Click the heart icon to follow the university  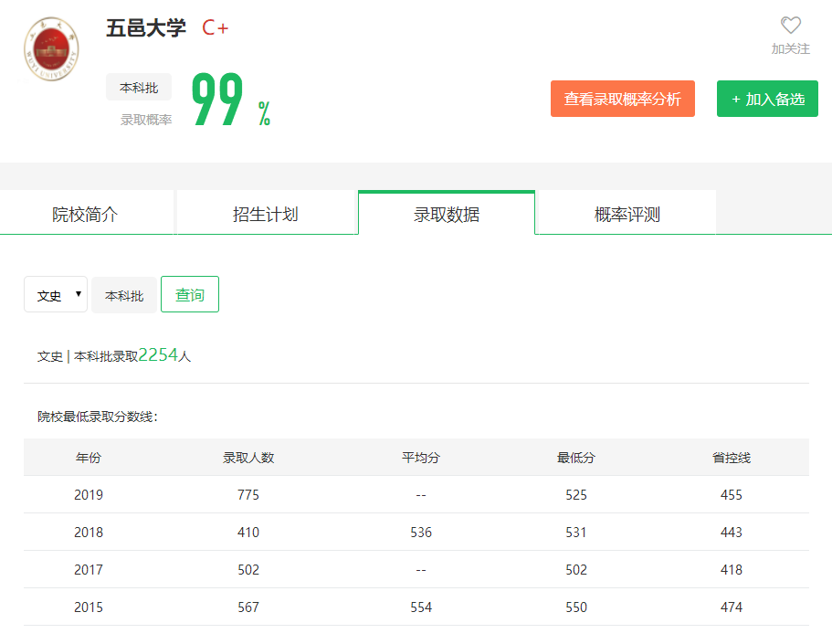pyautogui.click(x=790, y=25)
